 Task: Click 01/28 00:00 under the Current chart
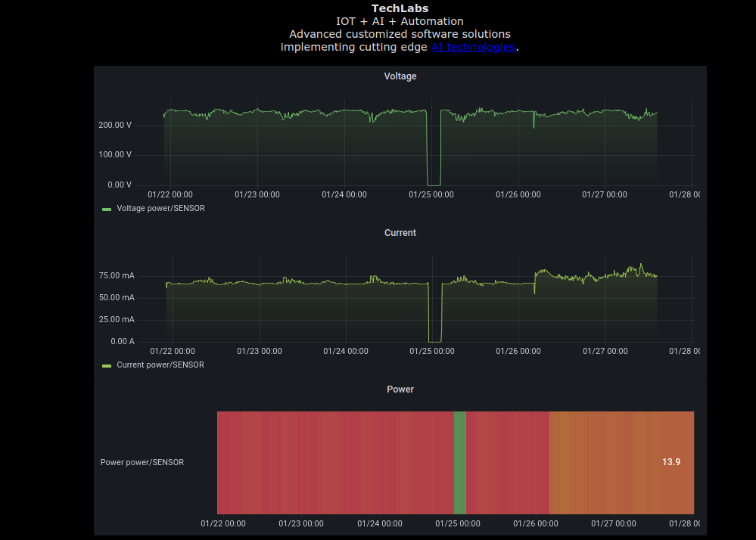(685, 351)
